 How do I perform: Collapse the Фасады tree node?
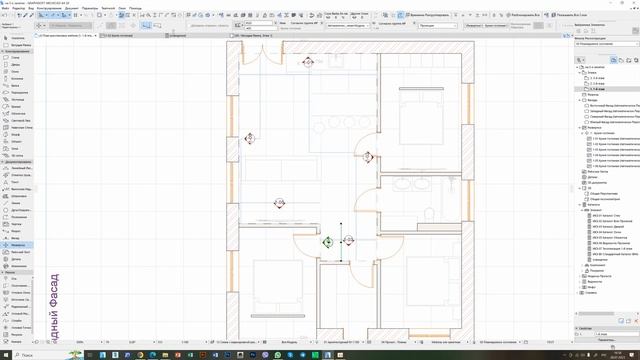tap(580, 100)
